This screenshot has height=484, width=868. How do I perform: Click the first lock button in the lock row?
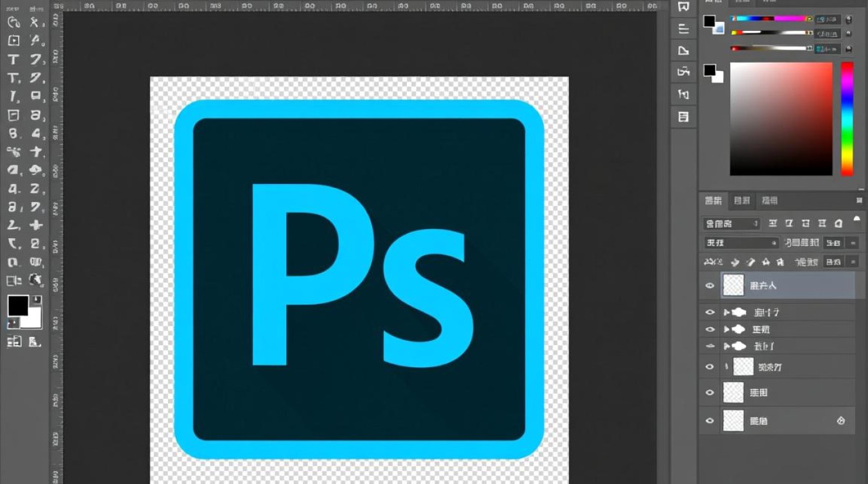(734, 262)
